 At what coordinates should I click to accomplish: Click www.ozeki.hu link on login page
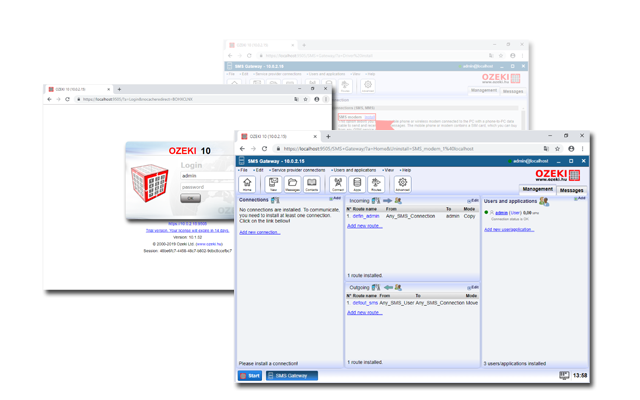[x=209, y=244]
